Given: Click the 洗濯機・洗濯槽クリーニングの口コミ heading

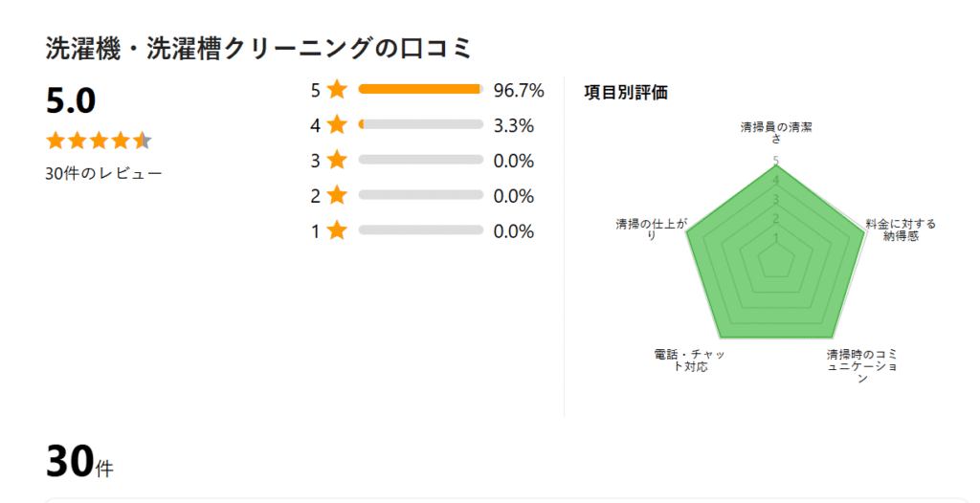Looking at the screenshot, I should click(x=259, y=49).
